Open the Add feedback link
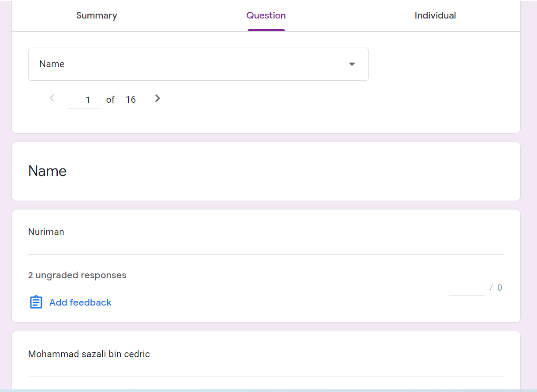This screenshot has width=537, height=392. (x=80, y=302)
